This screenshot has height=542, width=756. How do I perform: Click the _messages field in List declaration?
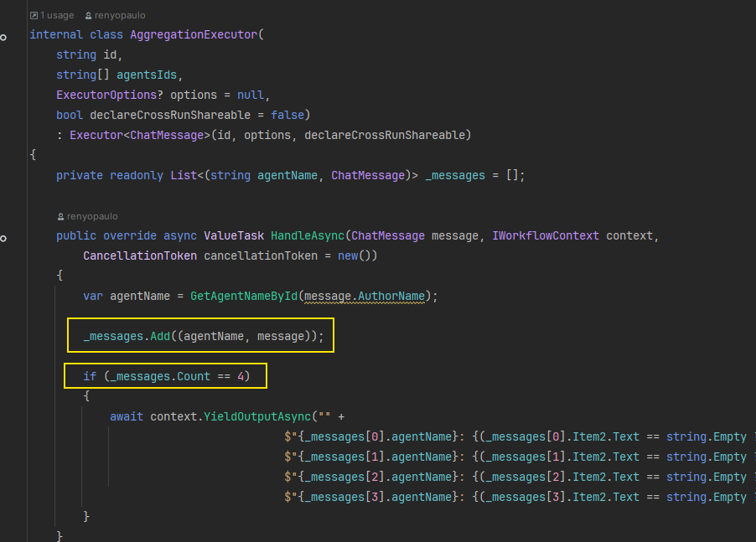pos(455,175)
